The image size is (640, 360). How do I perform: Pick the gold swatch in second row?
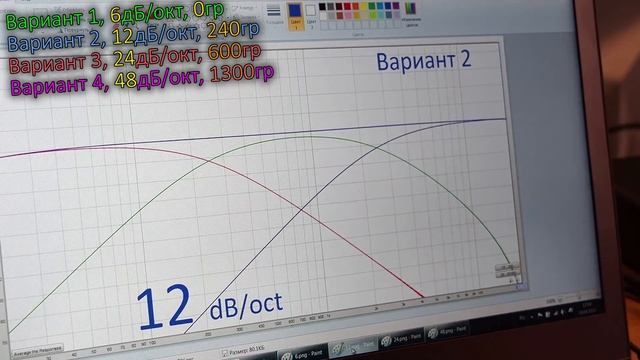click(356, 16)
